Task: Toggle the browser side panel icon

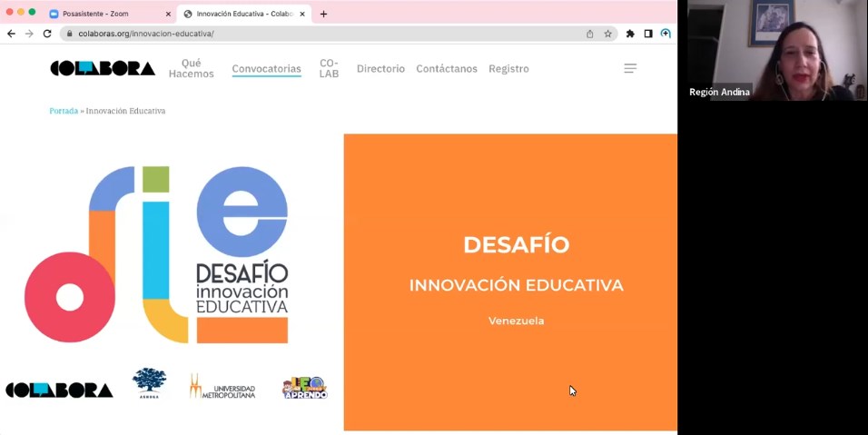Action: coord(647,34)
